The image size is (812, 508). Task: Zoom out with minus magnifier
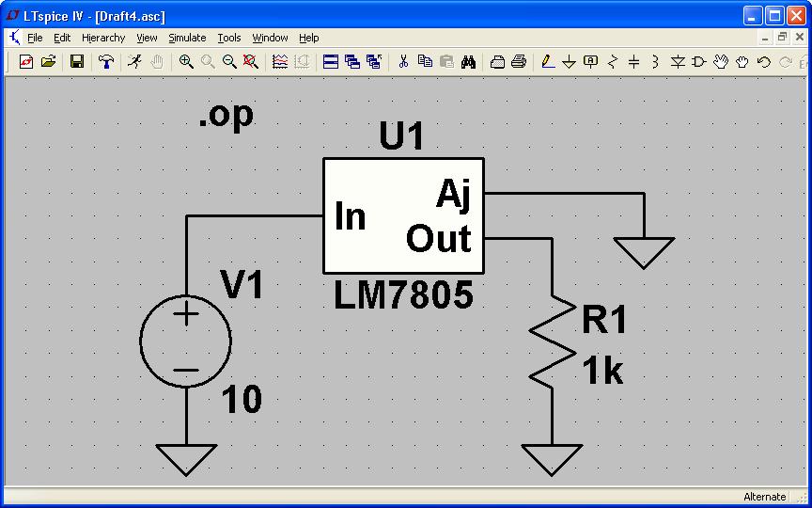click(x=229, y=62)
